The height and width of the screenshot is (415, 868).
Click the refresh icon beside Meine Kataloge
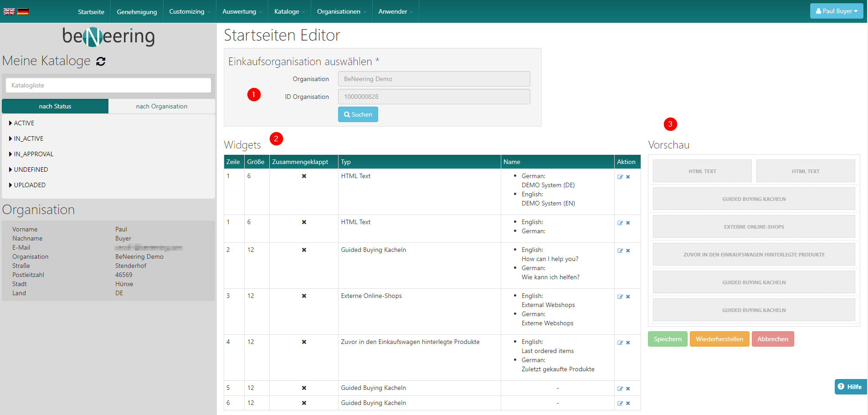tap(101, 61)
